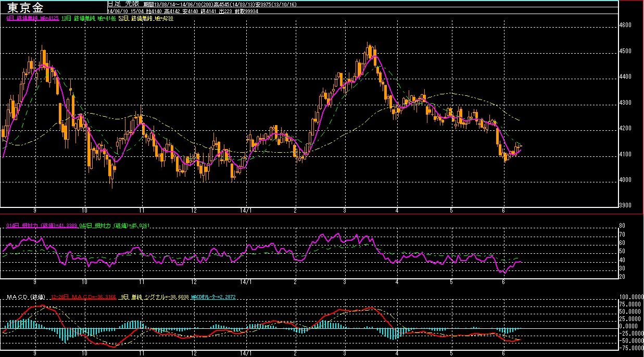Click the 70 level on RSI axis
The image size is (644, 357).
[622, 234]
